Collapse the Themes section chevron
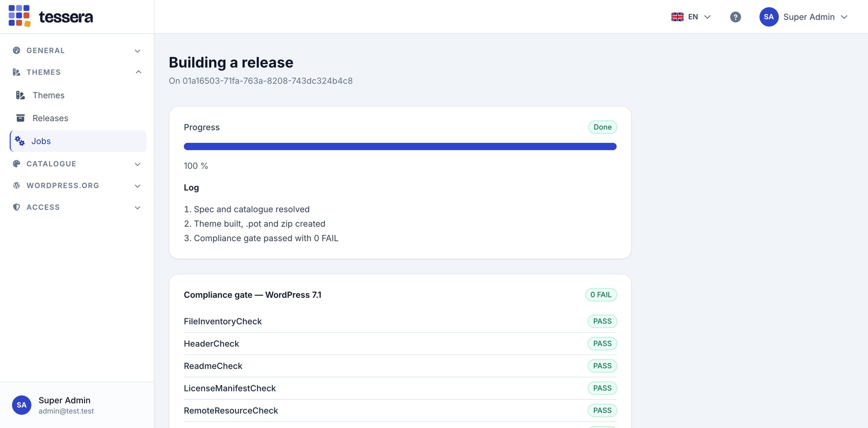 click(x=138, y=72)
